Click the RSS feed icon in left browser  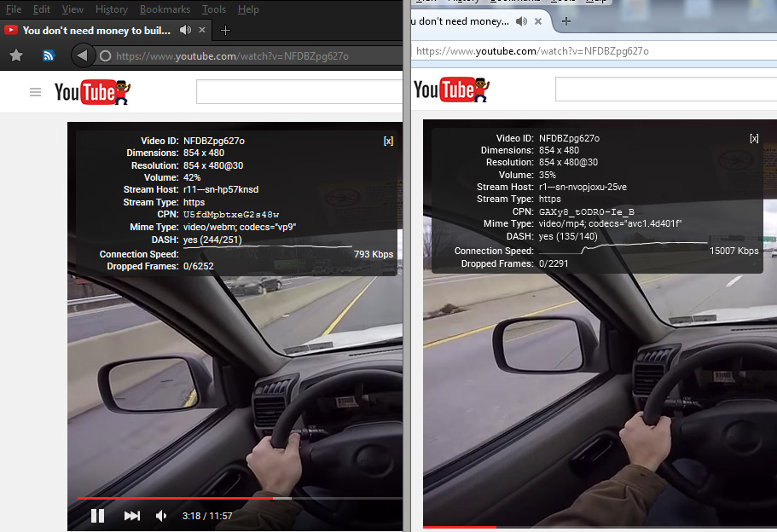pyautogui.click(x=48, y=55)
